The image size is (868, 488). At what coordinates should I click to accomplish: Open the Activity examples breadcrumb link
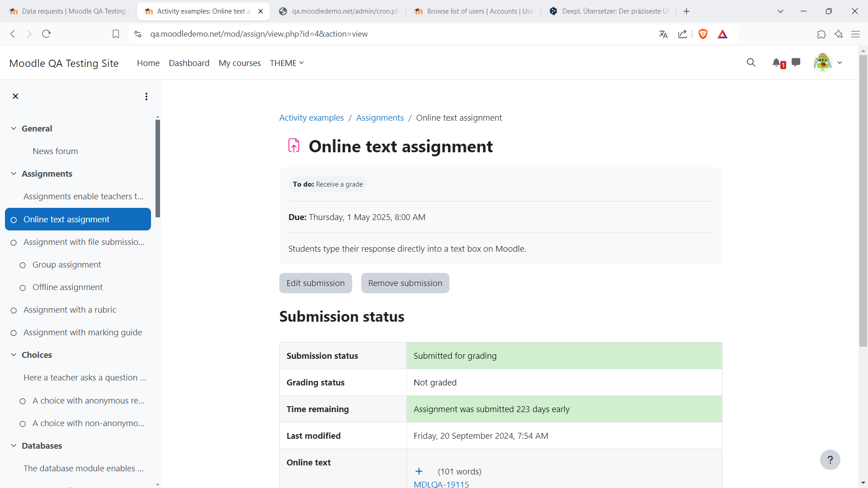point(311,117)
